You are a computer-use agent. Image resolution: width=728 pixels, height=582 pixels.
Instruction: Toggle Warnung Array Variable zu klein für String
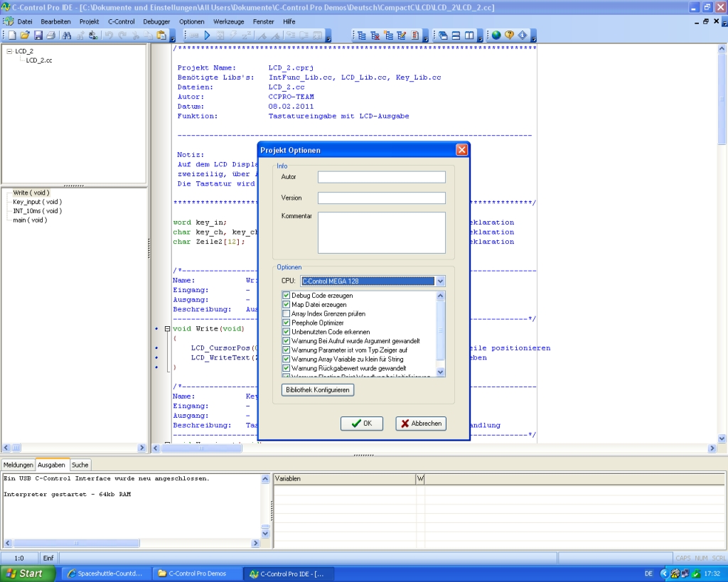coord(287,360)
